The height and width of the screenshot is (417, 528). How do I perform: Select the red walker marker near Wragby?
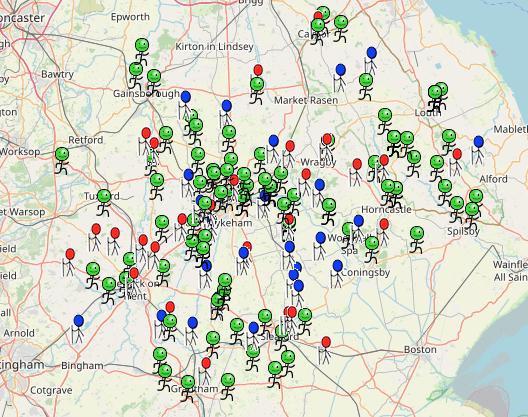pyautogui.click(x=305, y=183)
